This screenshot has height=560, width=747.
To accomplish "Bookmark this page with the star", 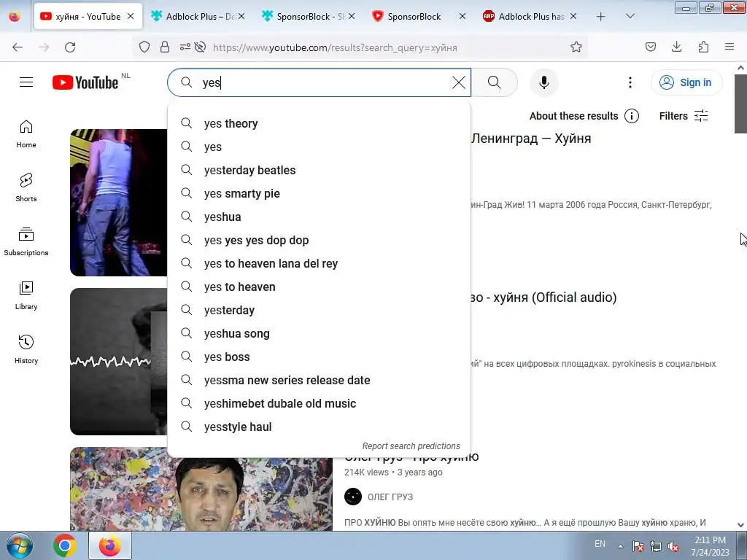I will (x=576, y=47).
